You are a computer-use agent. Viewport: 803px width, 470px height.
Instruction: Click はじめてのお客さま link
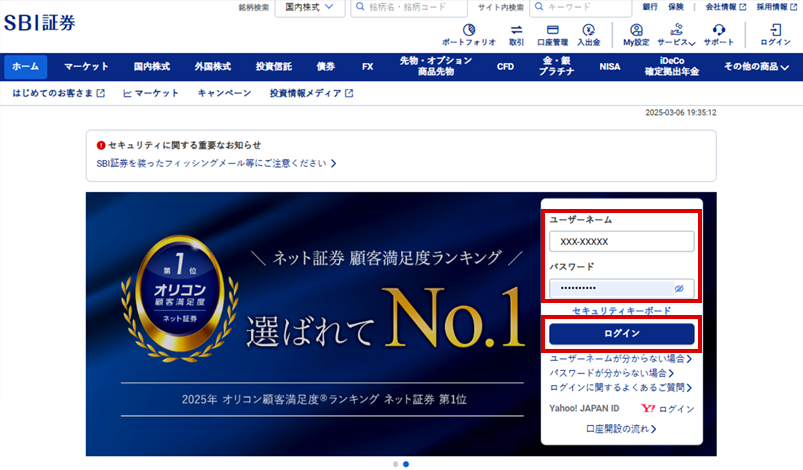[58, 93]
